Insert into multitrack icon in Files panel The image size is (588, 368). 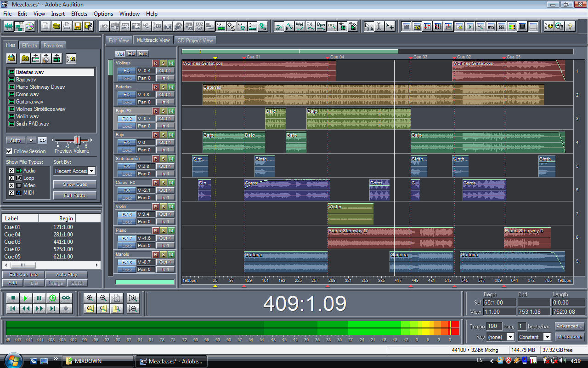tap(35, 58)
